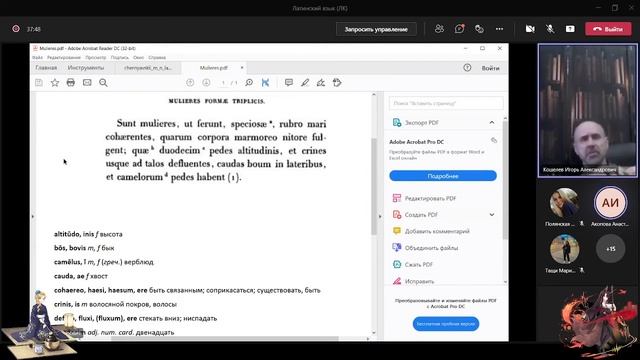The height and width of the screenshot is (360, 640).
Task: Switch to the chernyavskii document tab
Action: coord(148,68)
